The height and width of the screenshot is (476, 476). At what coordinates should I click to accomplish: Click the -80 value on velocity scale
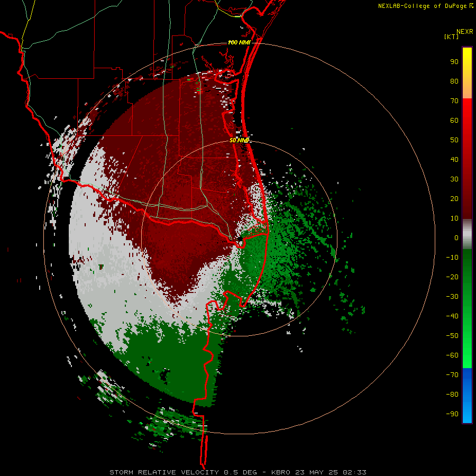click(x=452, y=395)
